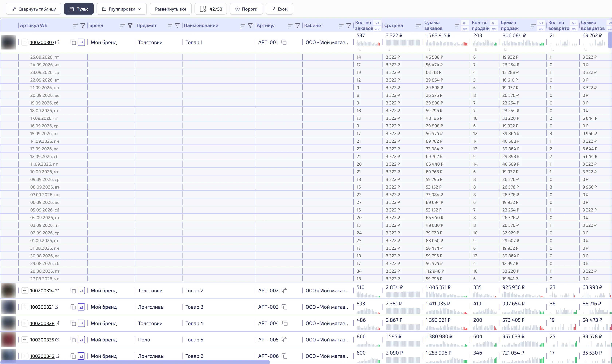Click the Товар 1 product thumbnail
This screenshot has height=364, width=612.
pyautogui.click(x=8, y=42)
